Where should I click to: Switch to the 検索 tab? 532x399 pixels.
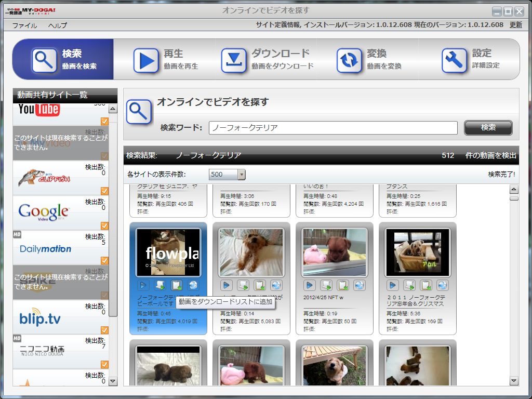coord(63,59)
